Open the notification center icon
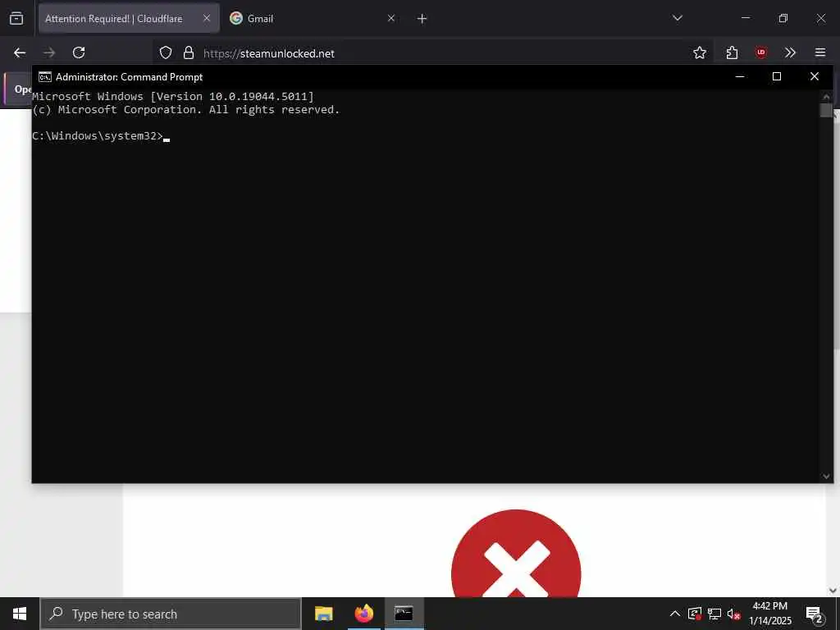This screenshot has width=840, height=630. click(815, 614)
